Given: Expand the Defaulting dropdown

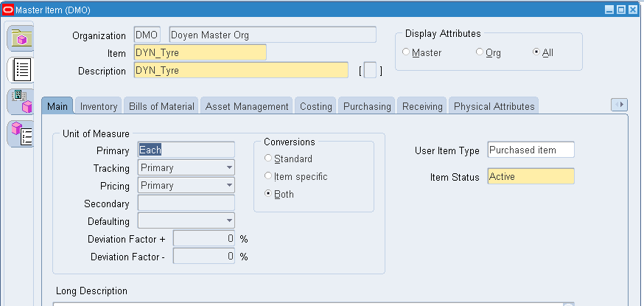Looking at the screenshot, I should tap(229, 221).
